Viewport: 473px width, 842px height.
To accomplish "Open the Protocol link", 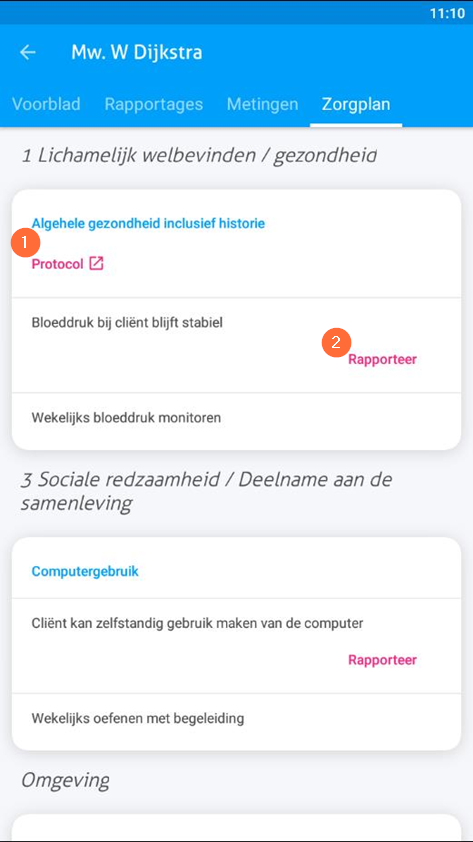I will (x=57, y=264).
